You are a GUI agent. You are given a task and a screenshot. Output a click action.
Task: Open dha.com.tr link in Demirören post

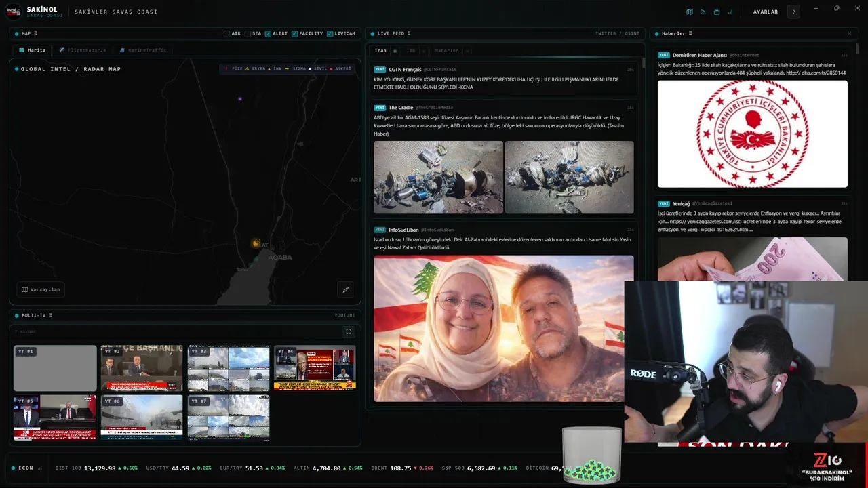[816, 73]
